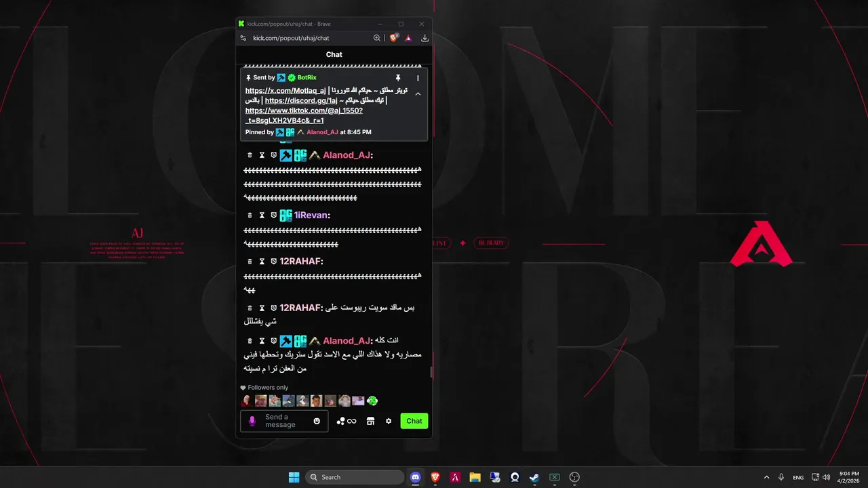868x488 pixels.
Task: Open the x.com/Motlaq_aj link
Action: (x=285, y=91)
